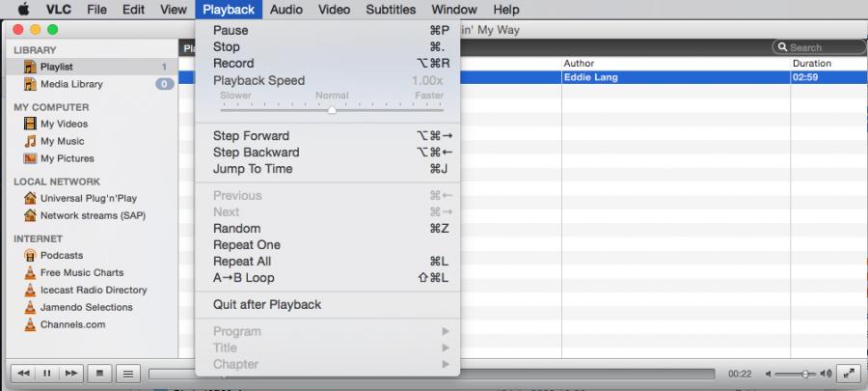868x391 pixels.
Task: Choose Step Backward menu item
Action: (327, 153)
